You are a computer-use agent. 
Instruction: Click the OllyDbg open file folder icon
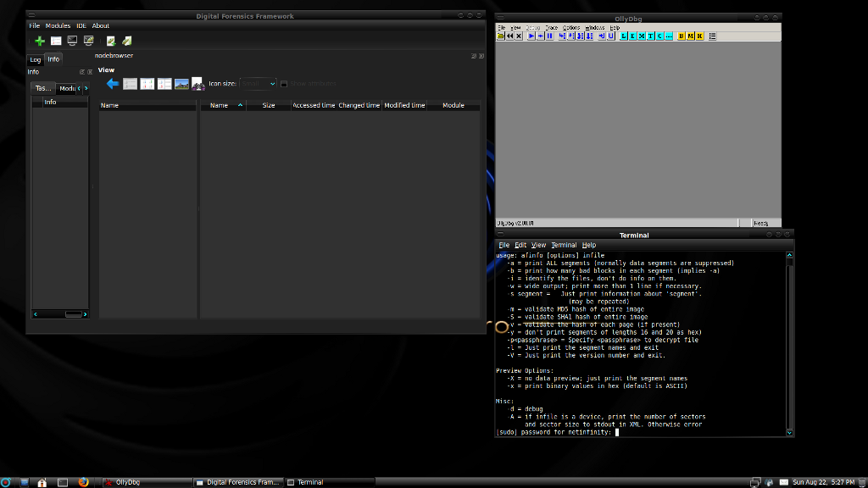(x=501, y=36)
